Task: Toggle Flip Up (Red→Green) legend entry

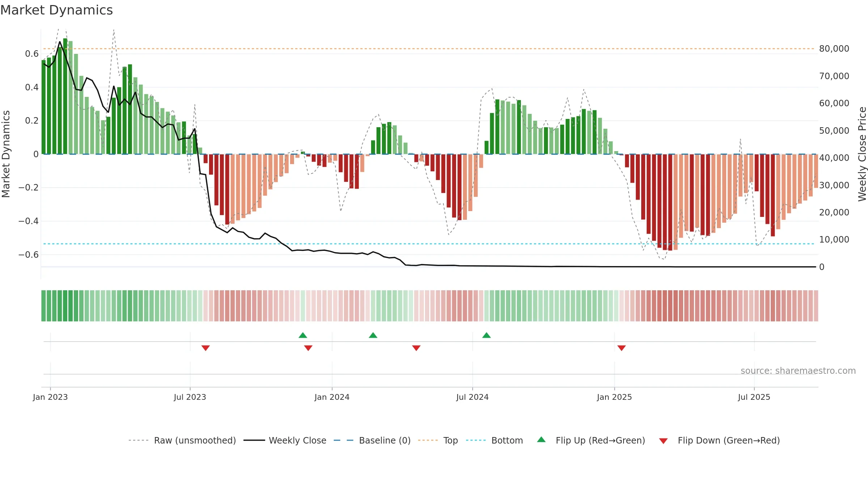Action: pos(591,440)
